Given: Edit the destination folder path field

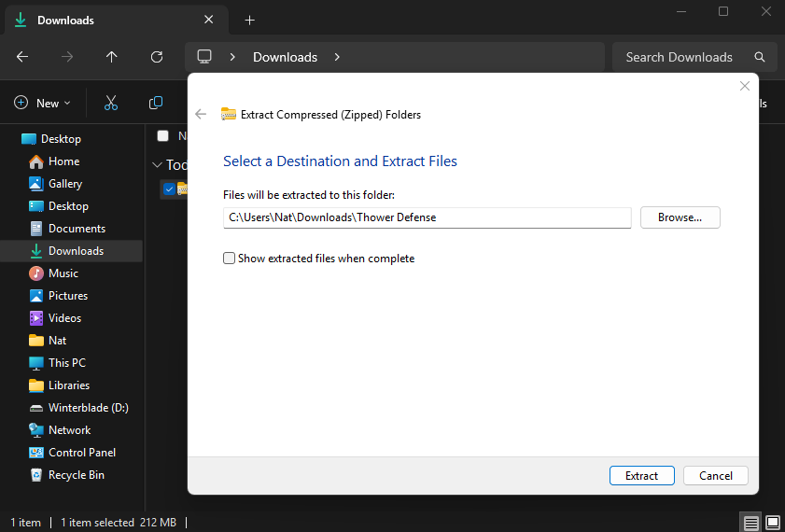Looking at the screenshot, I should [428, 217].
